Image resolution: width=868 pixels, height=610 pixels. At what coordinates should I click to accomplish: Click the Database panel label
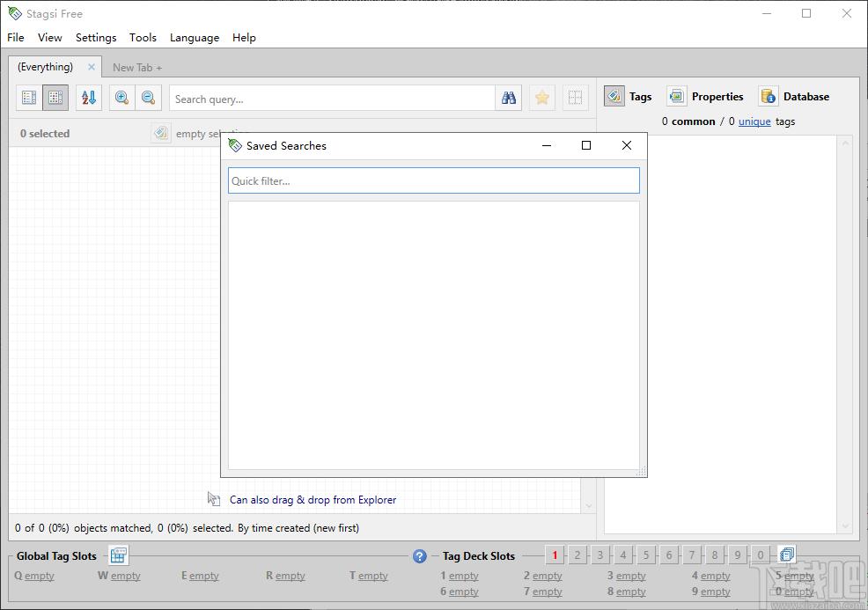(x=806, y=97)
